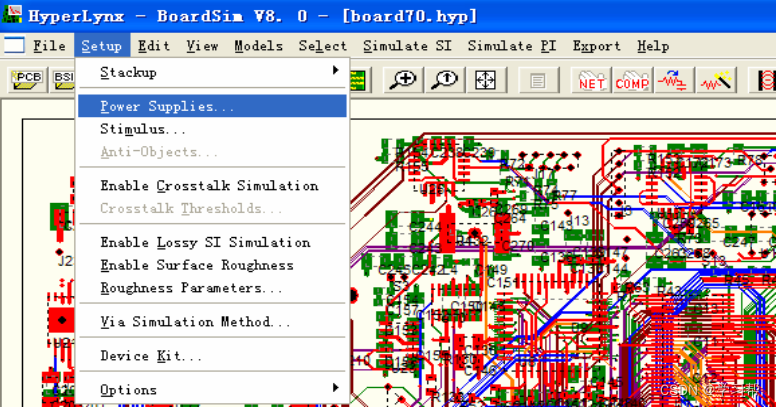Viewport: 776px width, 407px height.
Task: Click the BSI toolbar icon
Action: tap(63, 80)
